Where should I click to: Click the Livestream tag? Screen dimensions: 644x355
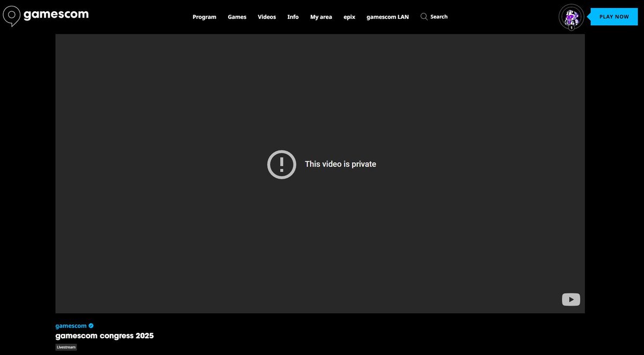pyautogui.click(x=67, y=347)
